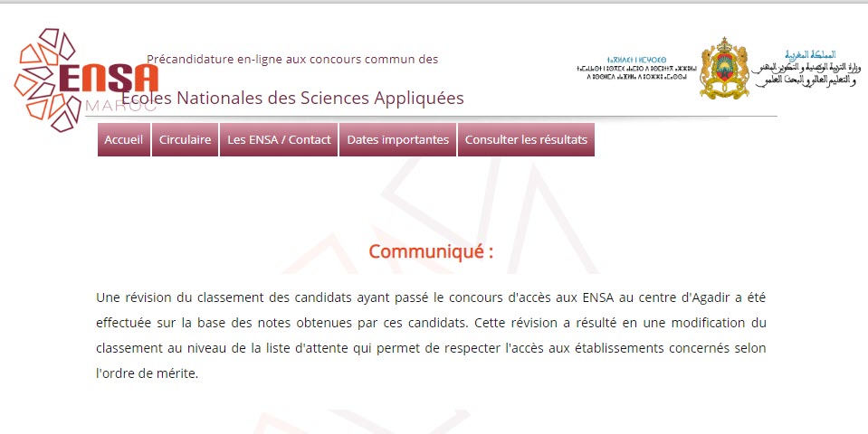Click the blue Tifinagh heading line
Image resolution: width=868 pixels, height=434 pixels.
pos(636,59)
